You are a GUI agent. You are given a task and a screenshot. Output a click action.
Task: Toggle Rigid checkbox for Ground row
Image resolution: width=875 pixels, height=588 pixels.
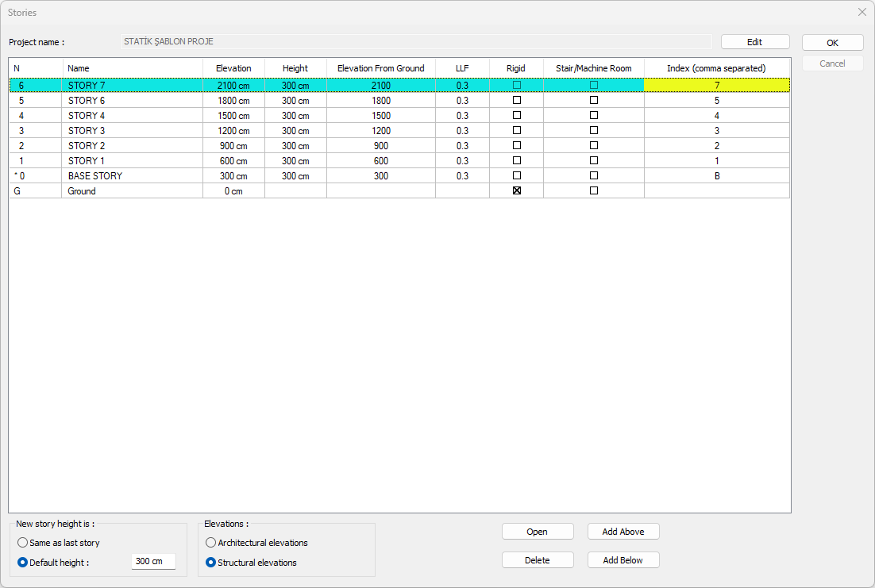point(517,191)
